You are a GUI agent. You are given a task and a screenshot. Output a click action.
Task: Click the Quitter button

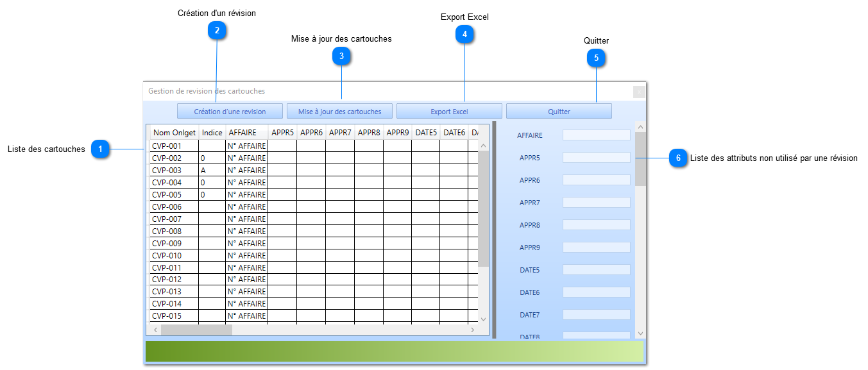pyautogui.click(x=559, y=111)
